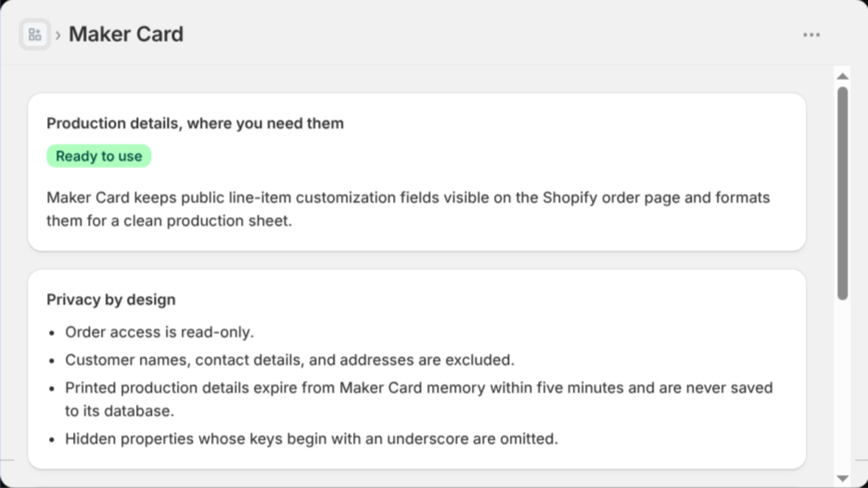
Task: Click the 'Ready to use' status badge
Action: pos(99,156)
